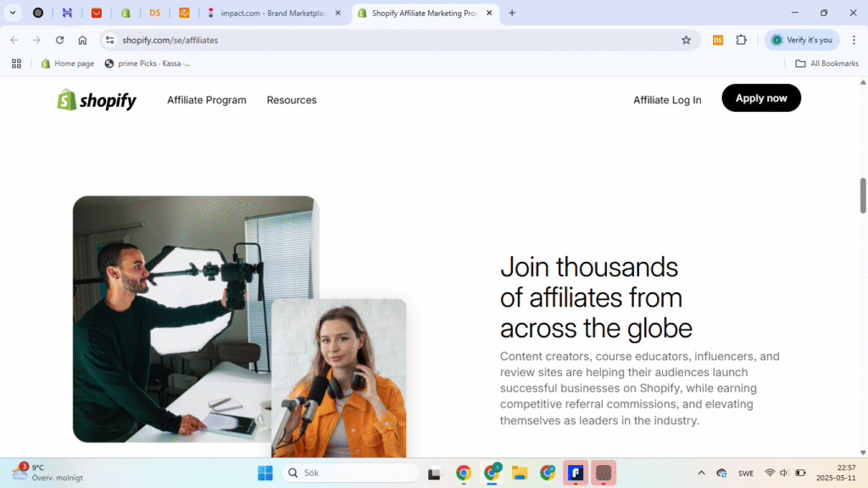Open the Extensions puzzle menu
Image resolution: width=868 pixels, height=488 pixels.
click(741, 40)
